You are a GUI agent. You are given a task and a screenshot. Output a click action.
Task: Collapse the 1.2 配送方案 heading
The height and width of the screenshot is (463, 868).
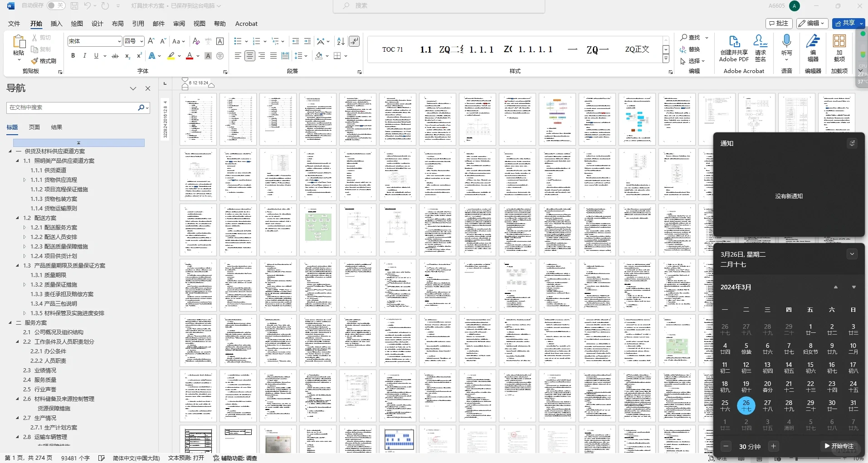click(x=18, y=218)
